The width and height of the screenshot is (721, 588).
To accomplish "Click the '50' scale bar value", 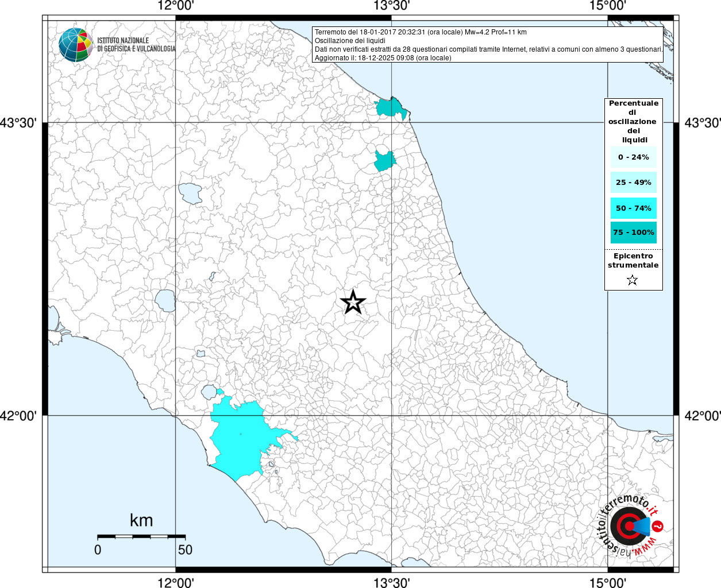I will (185, 550).
